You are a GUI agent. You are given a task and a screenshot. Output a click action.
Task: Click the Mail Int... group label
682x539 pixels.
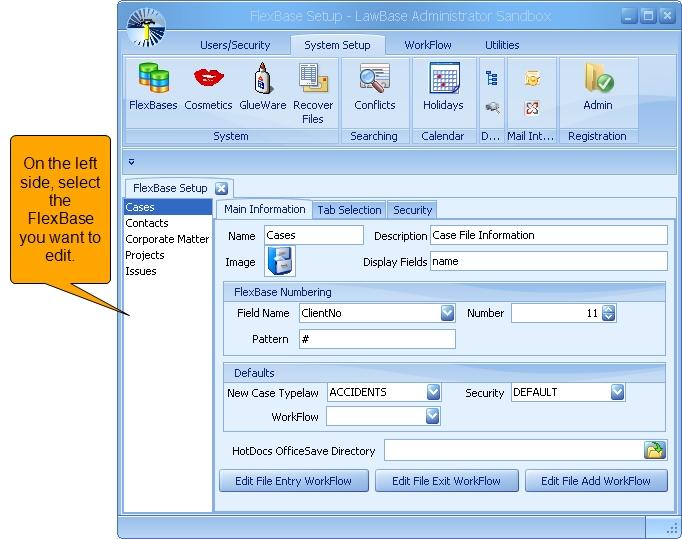pyautogui.click(x=531, y=136)
